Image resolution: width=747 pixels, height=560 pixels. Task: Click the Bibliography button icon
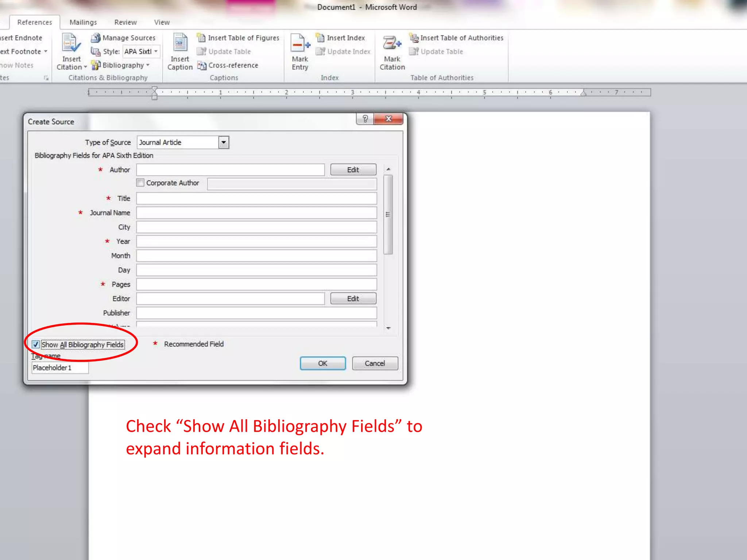(96, 65)
